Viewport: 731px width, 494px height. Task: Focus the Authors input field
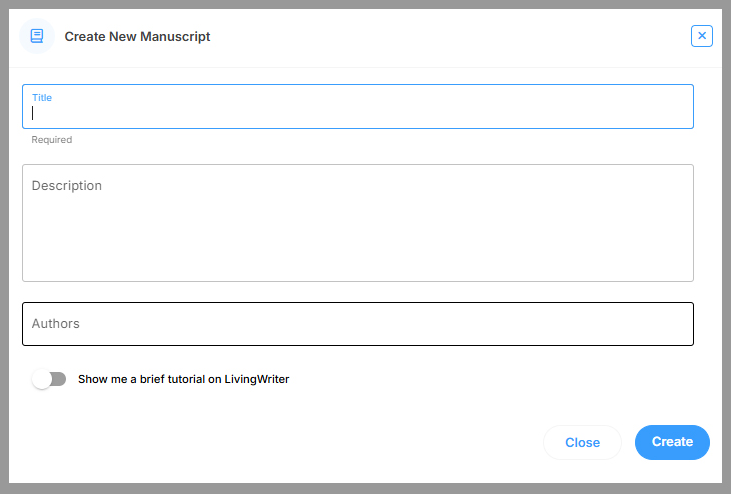click(358, 324)
